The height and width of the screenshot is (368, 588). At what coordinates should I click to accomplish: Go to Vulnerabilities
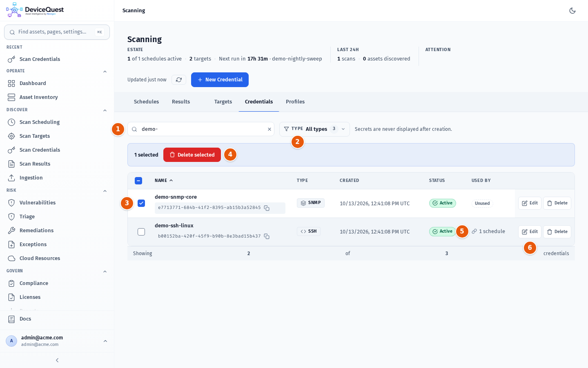pyautogui.click(x=57, y=203)
